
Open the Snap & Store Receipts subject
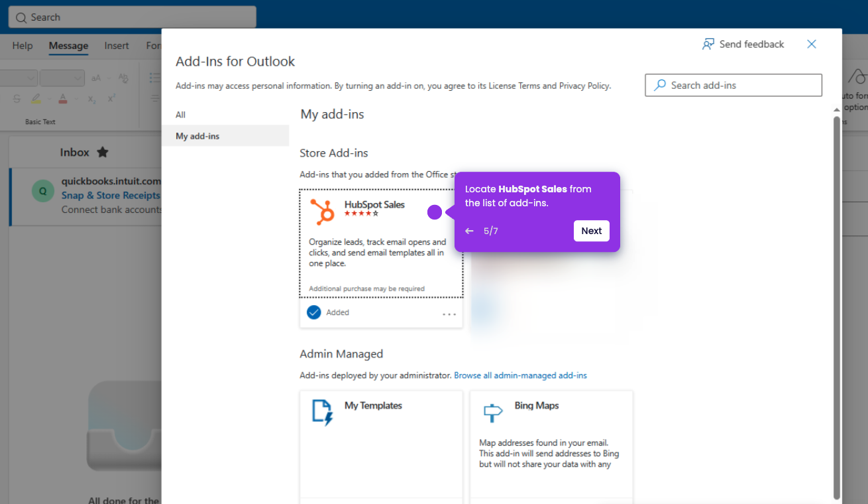point(111,195)
